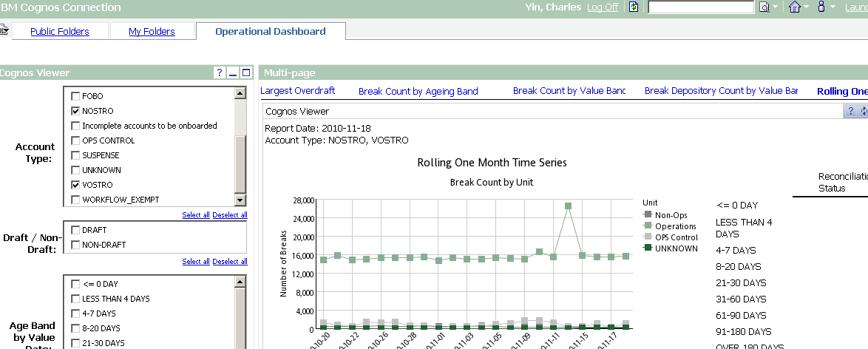
Task: Click the My Area person icon
Action: click(821, 7)
